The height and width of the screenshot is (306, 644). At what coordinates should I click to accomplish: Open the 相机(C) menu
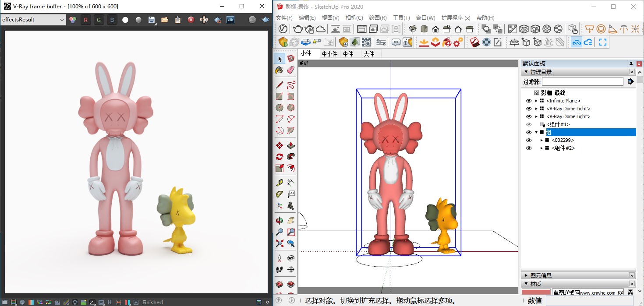354,18
